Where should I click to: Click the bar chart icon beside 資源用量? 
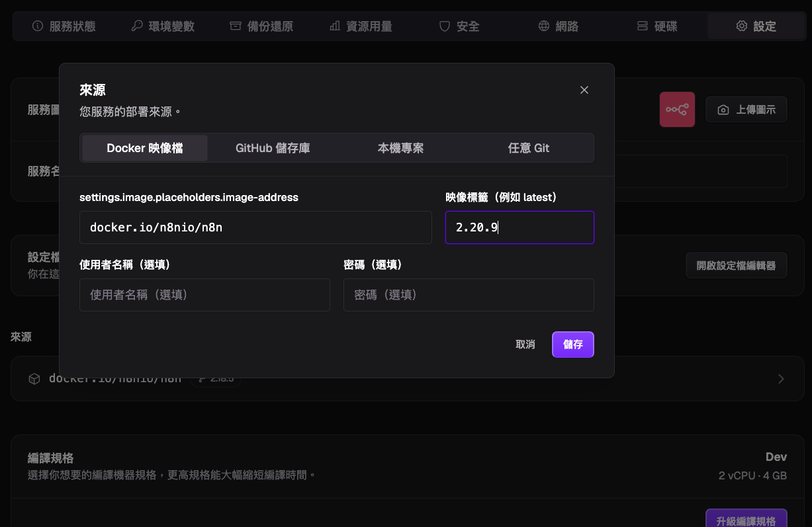pos(335,26)
